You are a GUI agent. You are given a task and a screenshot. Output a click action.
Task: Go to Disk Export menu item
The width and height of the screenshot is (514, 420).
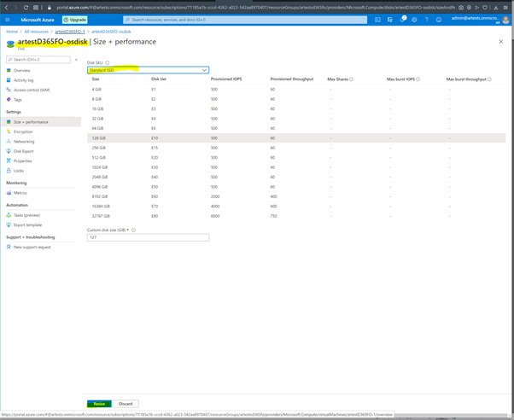point(24,151)
